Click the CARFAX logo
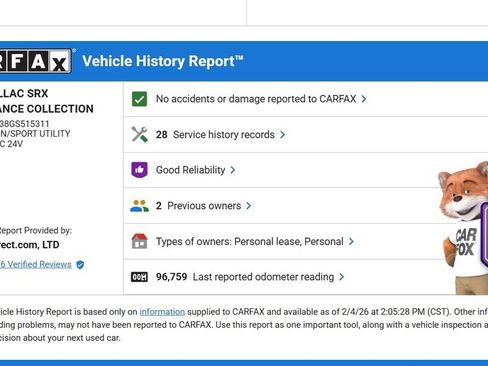 pyautogui.click(x=35, y=61)
